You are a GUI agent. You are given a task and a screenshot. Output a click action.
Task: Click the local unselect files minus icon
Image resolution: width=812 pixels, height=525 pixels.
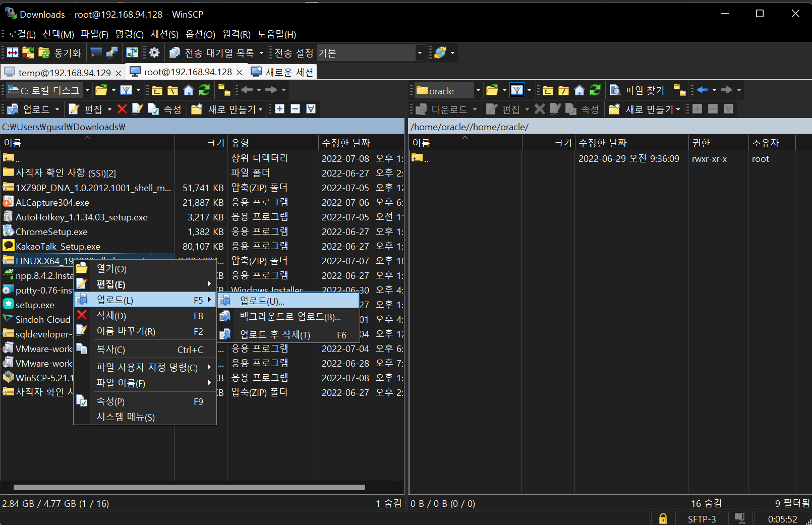(295, 109)
